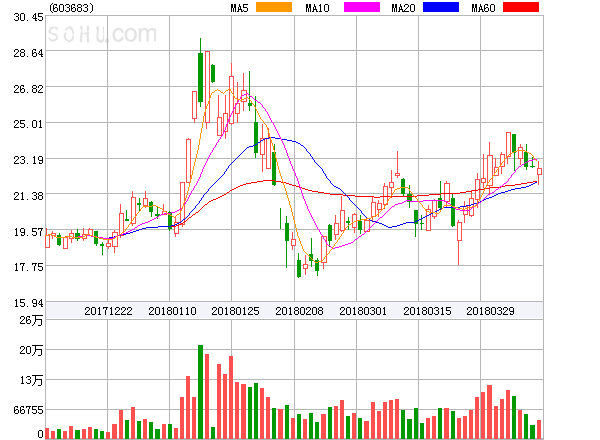Image resolution: width=600 pixels, height=440 pixels.
Task: Click the 17.75 price axis label
Action: pyautogui.click(x=28, y=267)
